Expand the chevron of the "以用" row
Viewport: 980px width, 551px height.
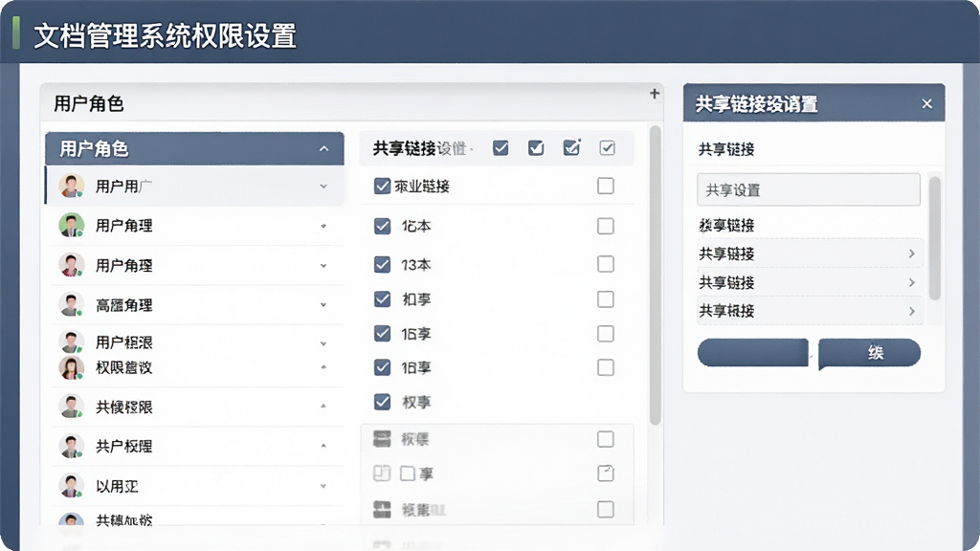pyautogui.click(x=323, y=486)
